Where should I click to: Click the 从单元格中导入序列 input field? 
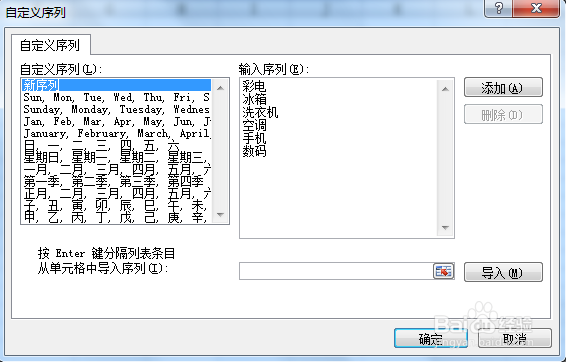tap(336, 271)
